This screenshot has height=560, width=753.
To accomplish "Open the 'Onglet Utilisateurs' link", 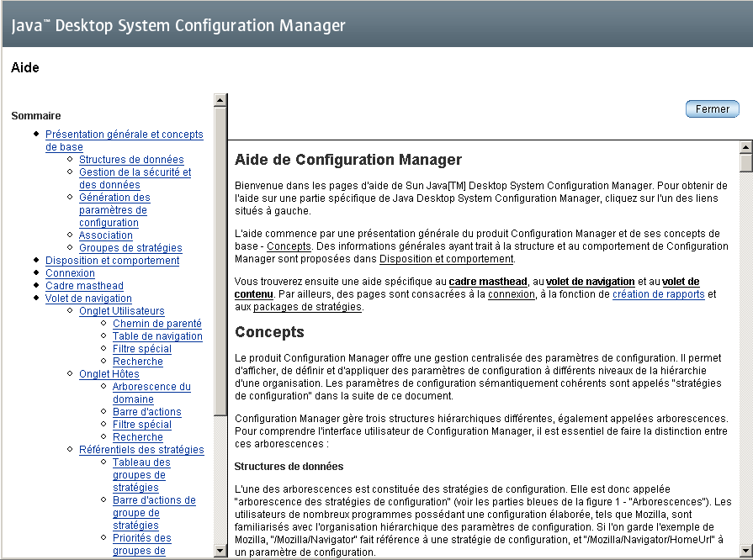I will [121, 311].
